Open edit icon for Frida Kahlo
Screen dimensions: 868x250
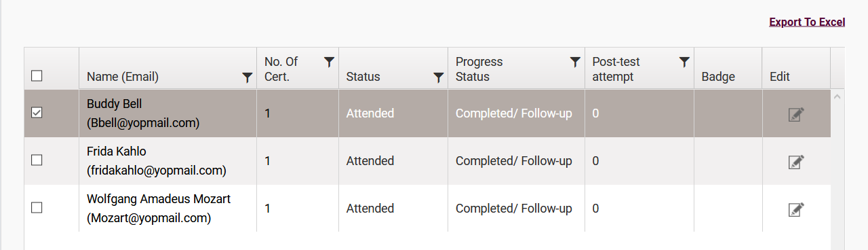click(796, 162)
